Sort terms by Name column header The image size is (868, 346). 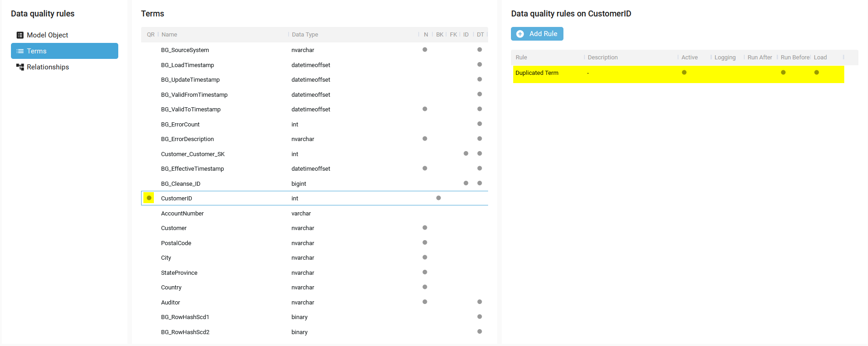click(169, 35)
